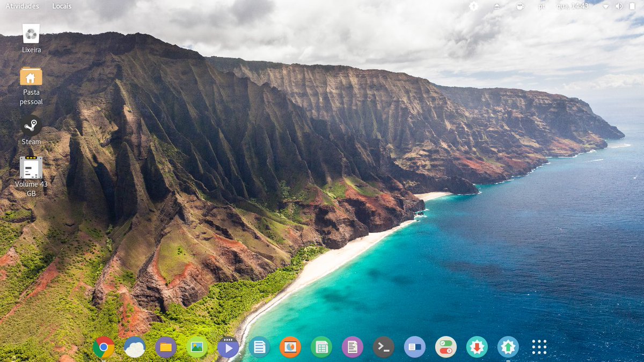
Task: Open the system menu via the volume icon
Action: (619, 6)
